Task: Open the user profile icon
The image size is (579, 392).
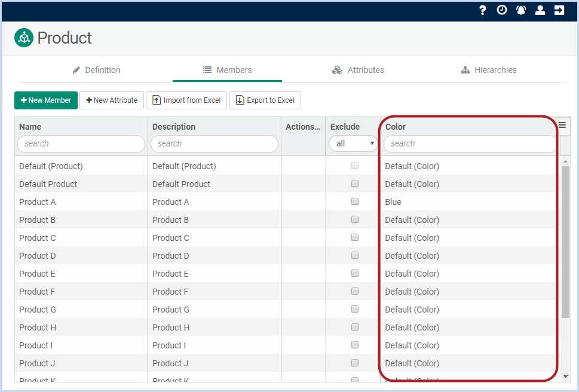Action: pos(540,10)
